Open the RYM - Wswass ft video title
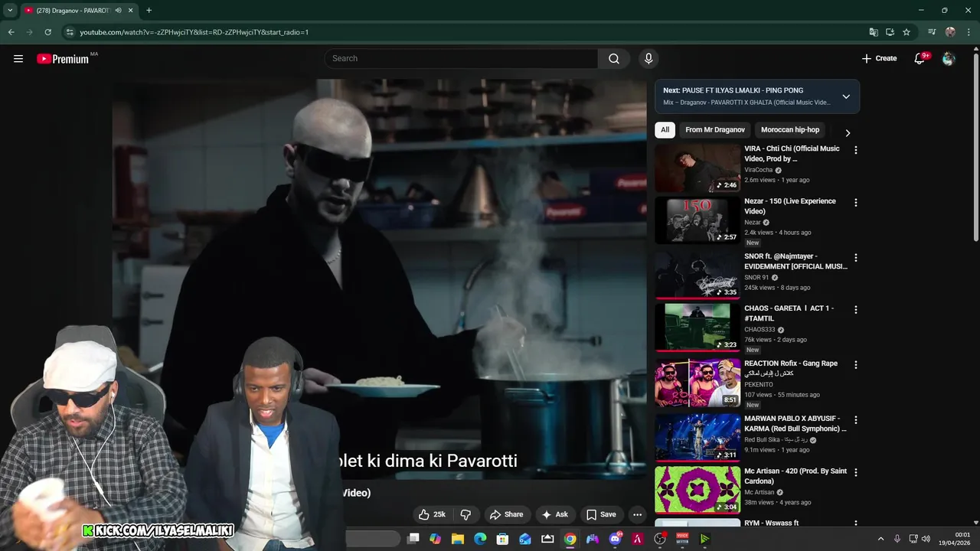 click(771, 523)
